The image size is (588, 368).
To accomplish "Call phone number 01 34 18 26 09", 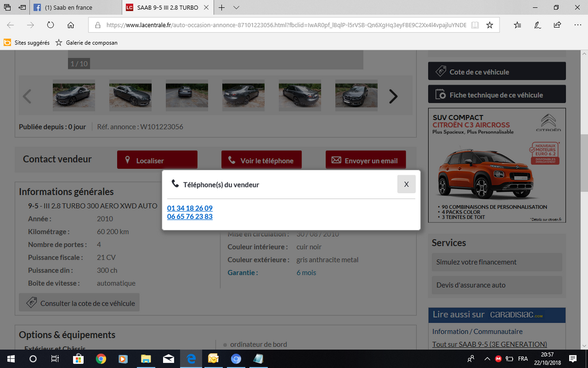I will tap(189, 208).
